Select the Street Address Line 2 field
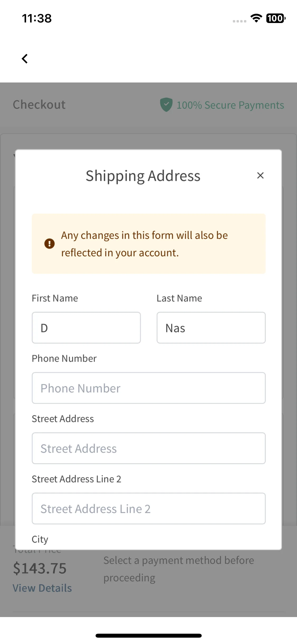The image size is (297, 644). pos(149,509)
